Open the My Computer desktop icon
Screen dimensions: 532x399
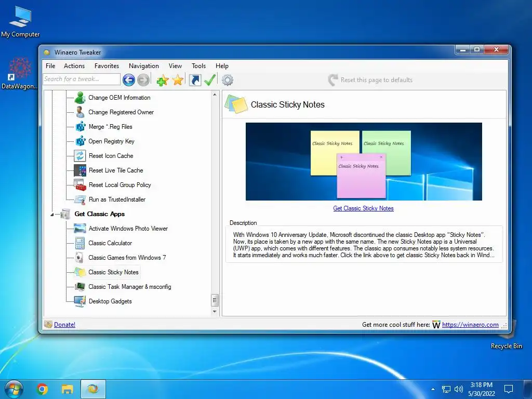pos(20,21)
